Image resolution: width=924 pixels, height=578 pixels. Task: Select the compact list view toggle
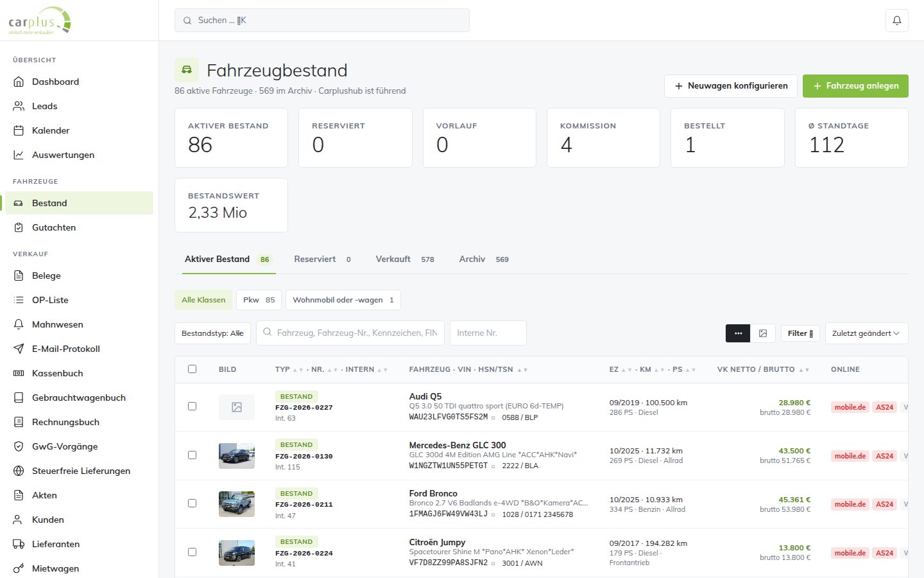(x=738, y=333)
